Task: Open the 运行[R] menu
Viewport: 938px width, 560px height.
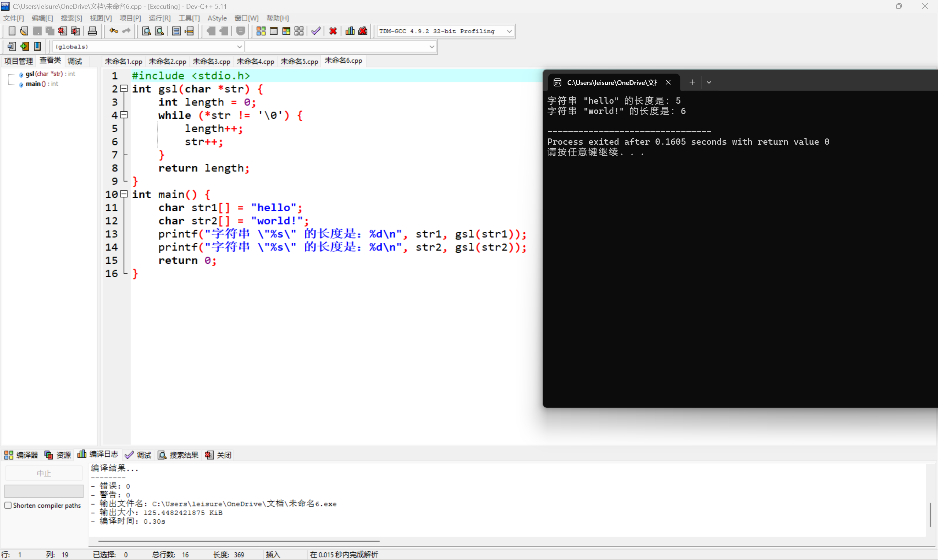Action: click(159, 18)
